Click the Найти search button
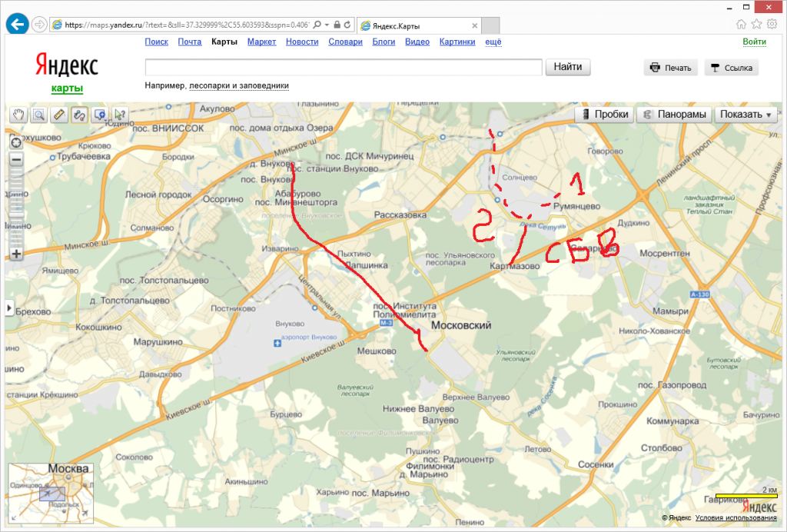This screenshot has width=787, height=532. [x=568, y=67]
